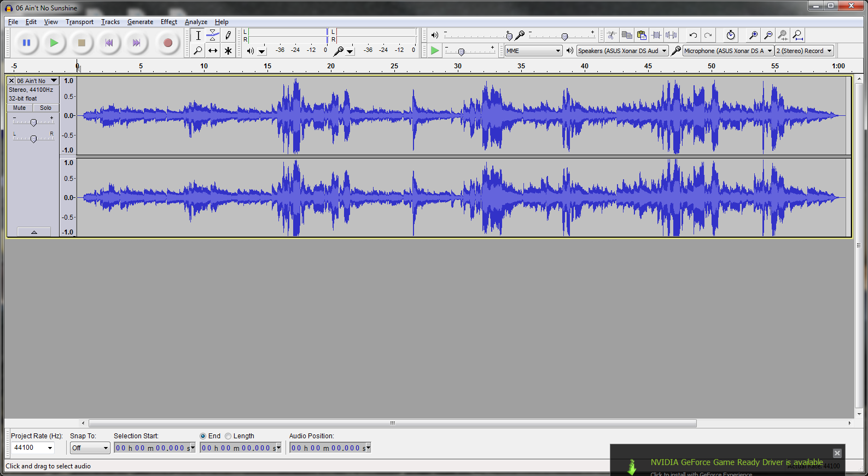Select the Draw (pencil) tool
The height and width of the screenshot is (476, 868).
click(x=228, y=36)
